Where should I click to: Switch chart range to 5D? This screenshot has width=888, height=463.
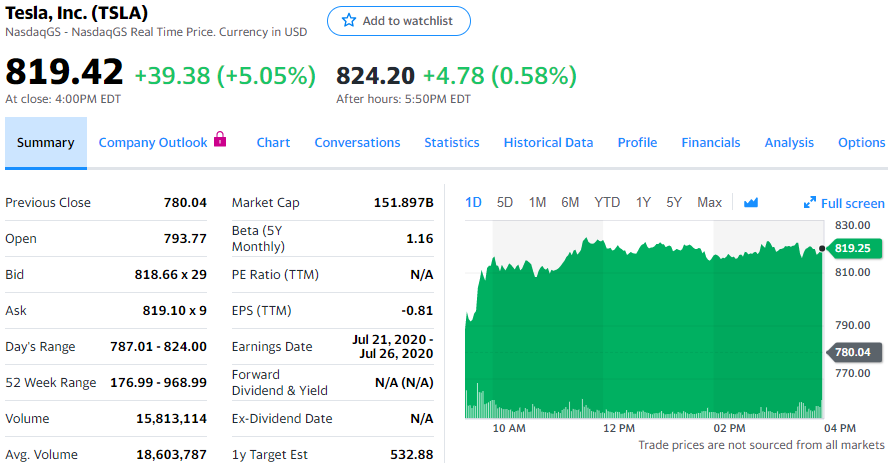(505, 202)
